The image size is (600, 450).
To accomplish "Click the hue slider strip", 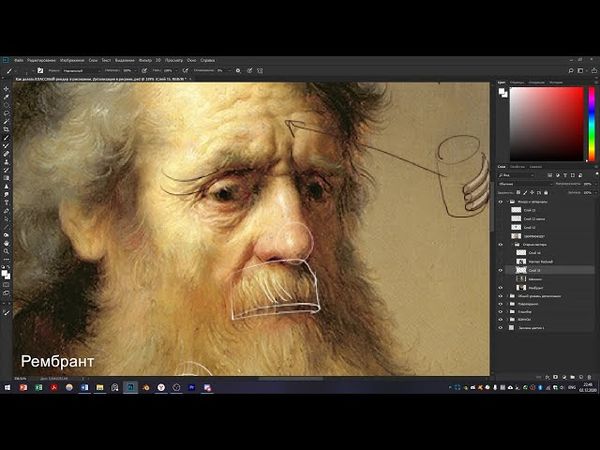I will coord(592,124).
